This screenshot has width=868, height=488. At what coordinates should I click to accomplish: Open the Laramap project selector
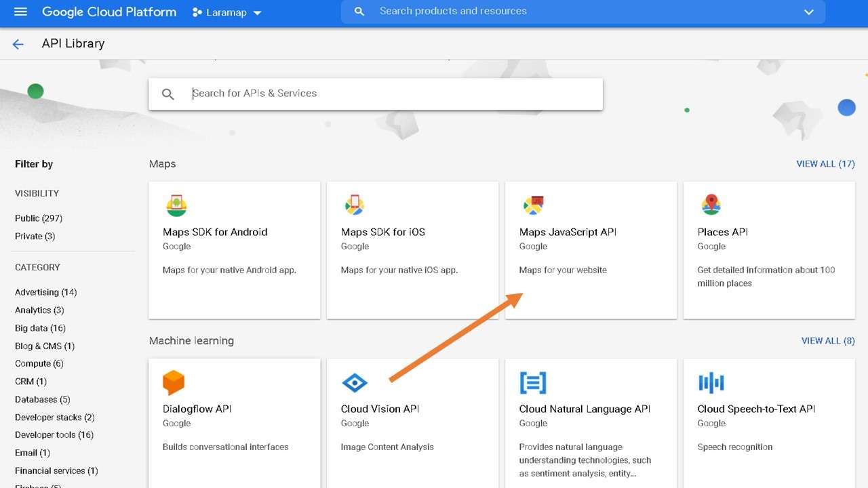pyautogui.click(x=226, y=12)
